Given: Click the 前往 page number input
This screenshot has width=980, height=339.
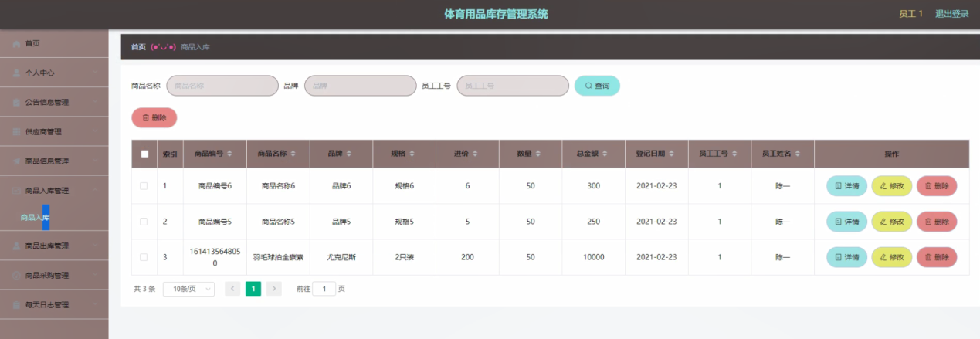Looking at the screenshot, I should click(x=324, y=289).
